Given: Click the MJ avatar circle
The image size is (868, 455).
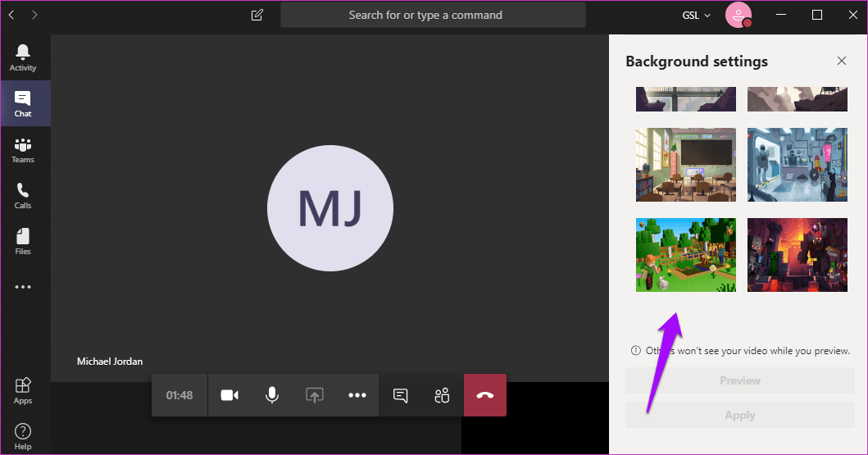Looking at the screenshot, I should [x=330, y=208].
